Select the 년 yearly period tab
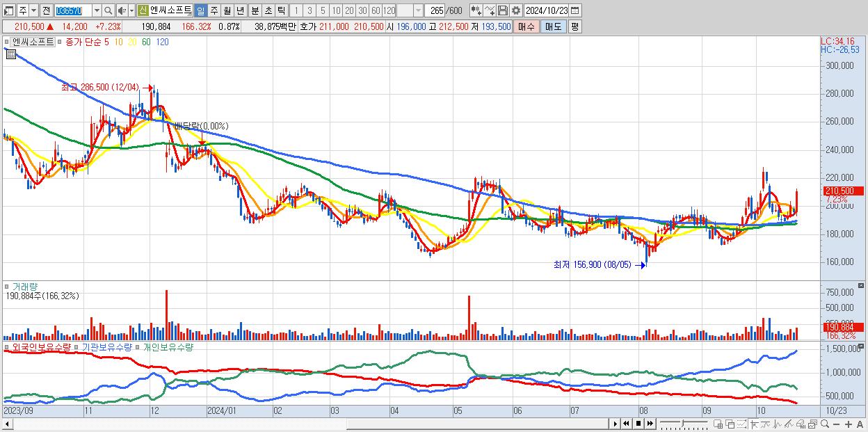This screenshot has height=432, width=868. coord(240,10)
